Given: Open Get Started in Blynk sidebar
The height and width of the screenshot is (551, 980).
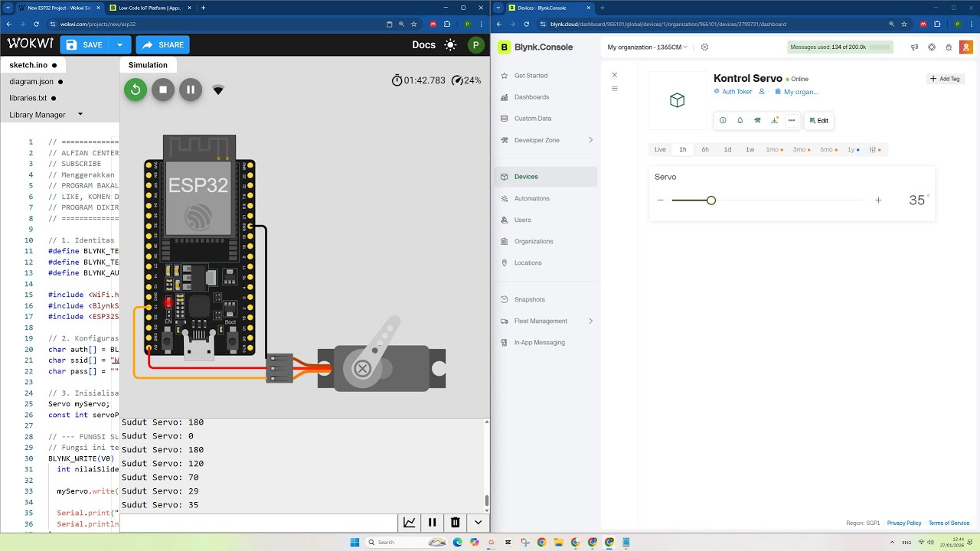Looking at the screenshot, I should (x=531, y=76).
